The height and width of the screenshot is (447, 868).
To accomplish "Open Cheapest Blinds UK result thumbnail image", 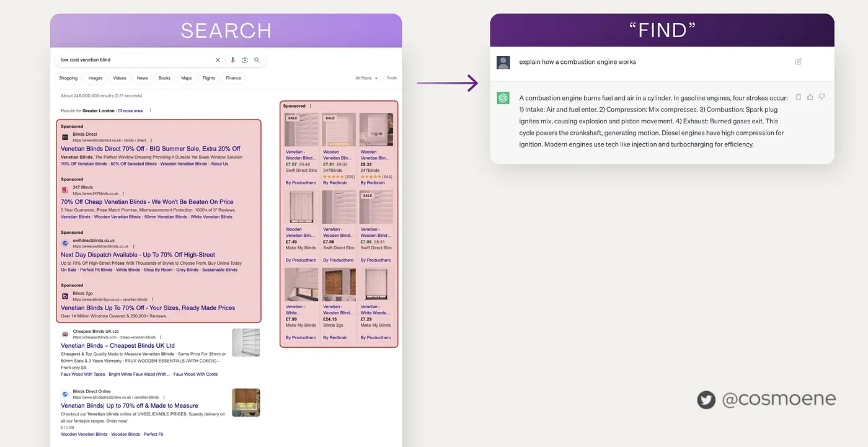I will click(x=246, y=343).
